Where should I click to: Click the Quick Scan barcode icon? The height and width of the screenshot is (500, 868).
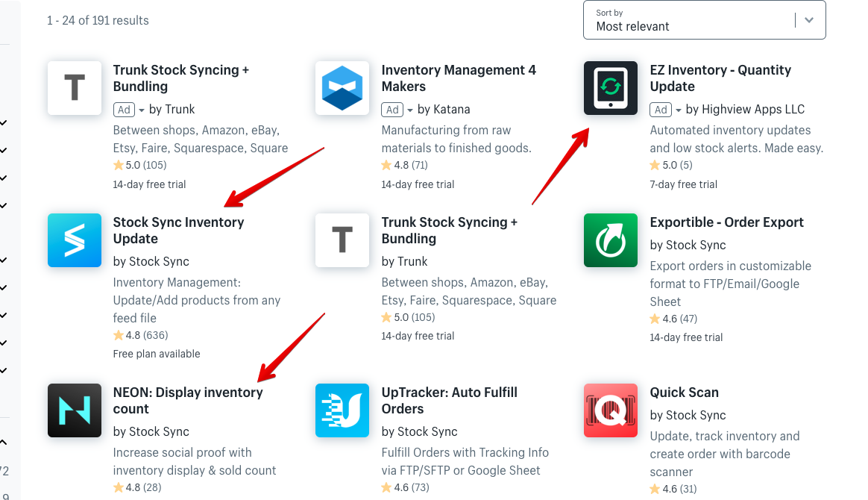[x=611, y=410]
